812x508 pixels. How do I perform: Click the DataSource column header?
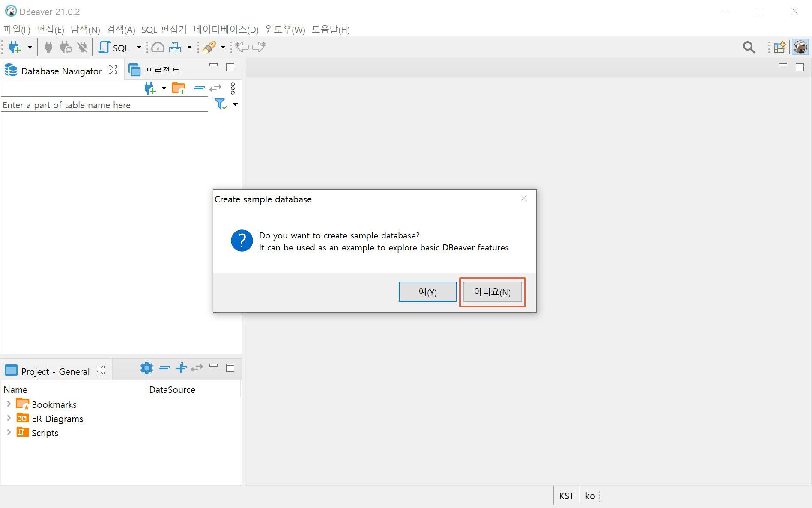(x=194, y=389)
